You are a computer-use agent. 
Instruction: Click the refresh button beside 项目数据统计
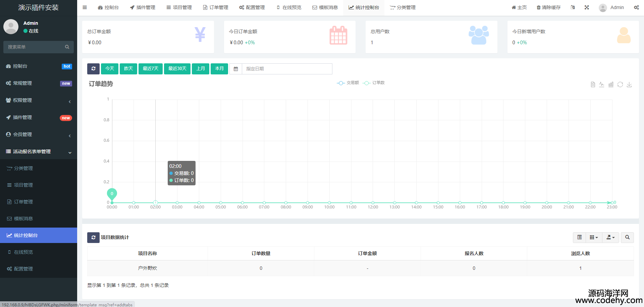point(93,237)
